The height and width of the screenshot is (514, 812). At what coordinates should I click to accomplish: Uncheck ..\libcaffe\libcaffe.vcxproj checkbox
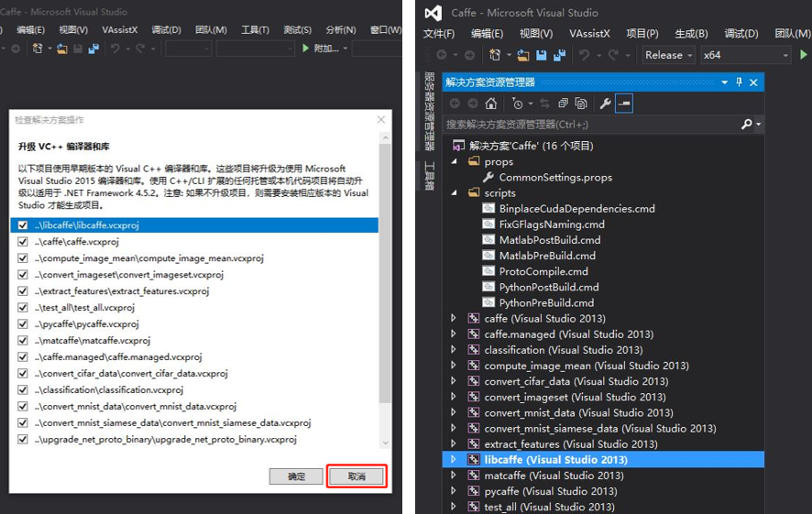pos(22,225)
